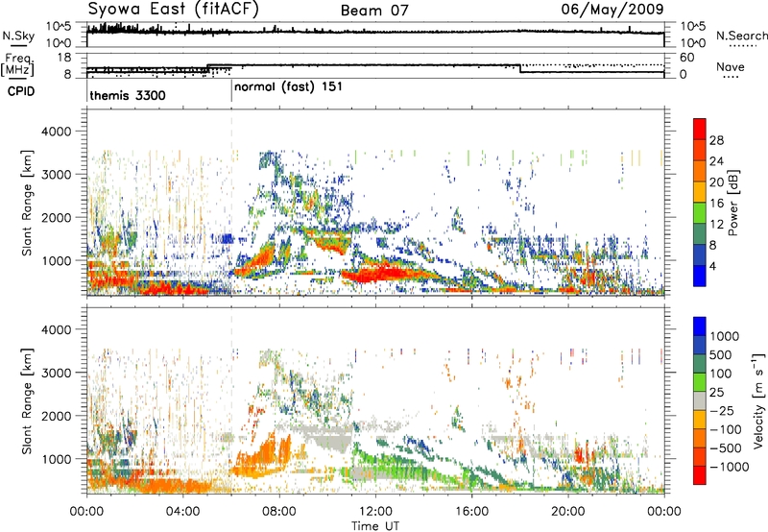
Task: Pick the dark green 8–12 dB Power colorbar segment
Action: click(x=700, y=233)
